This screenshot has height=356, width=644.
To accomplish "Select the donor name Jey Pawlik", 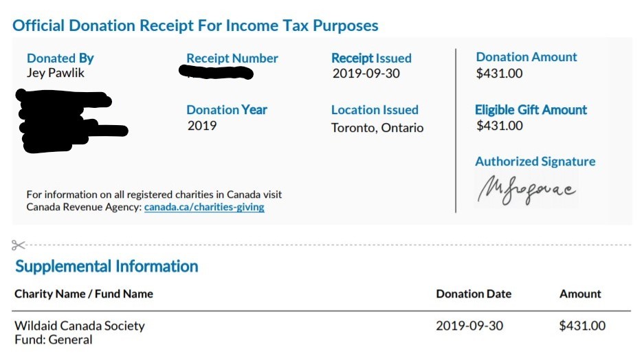I will click(x=56, y=73).
